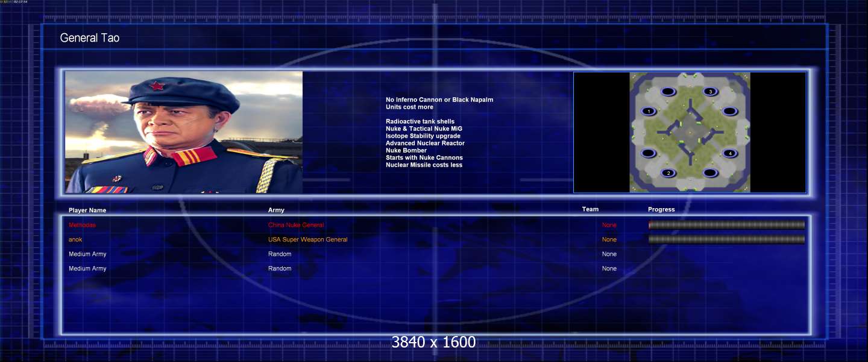The width and height of the screenshot is (868, 362).
Task: Click the Army column header
Action: click(276, 211)
